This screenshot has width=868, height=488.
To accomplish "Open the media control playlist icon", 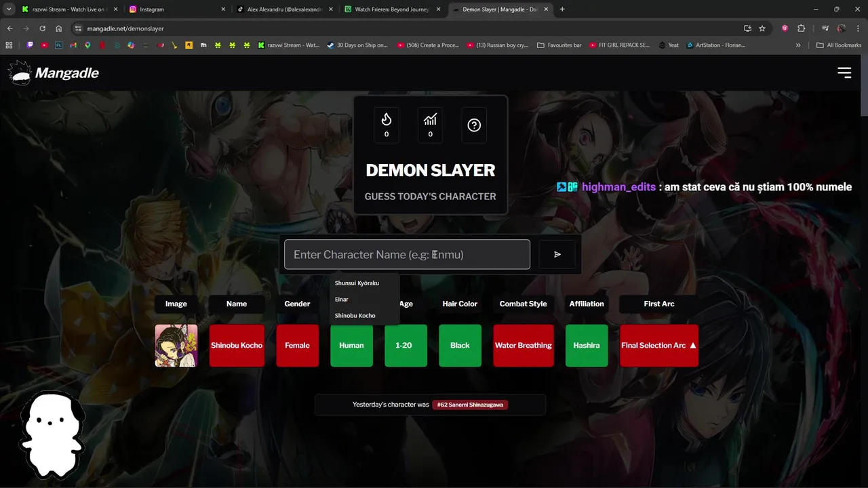I will (825, 28).
